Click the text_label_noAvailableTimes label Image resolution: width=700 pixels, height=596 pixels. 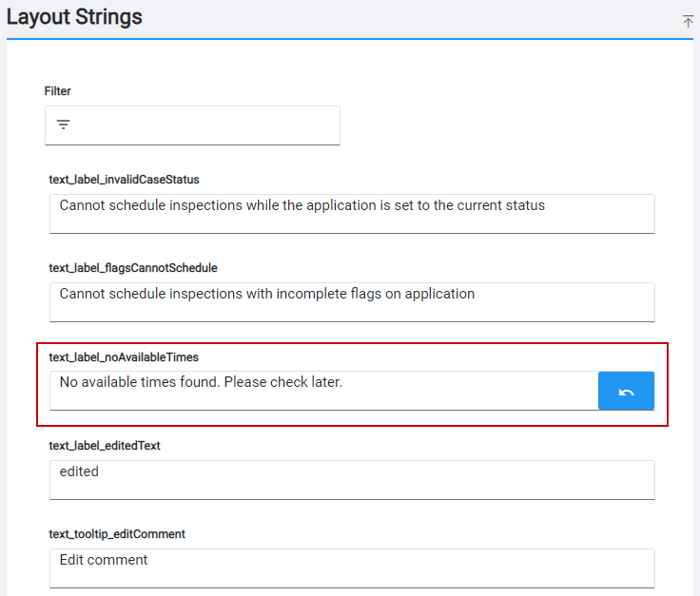tap(124, 356)
